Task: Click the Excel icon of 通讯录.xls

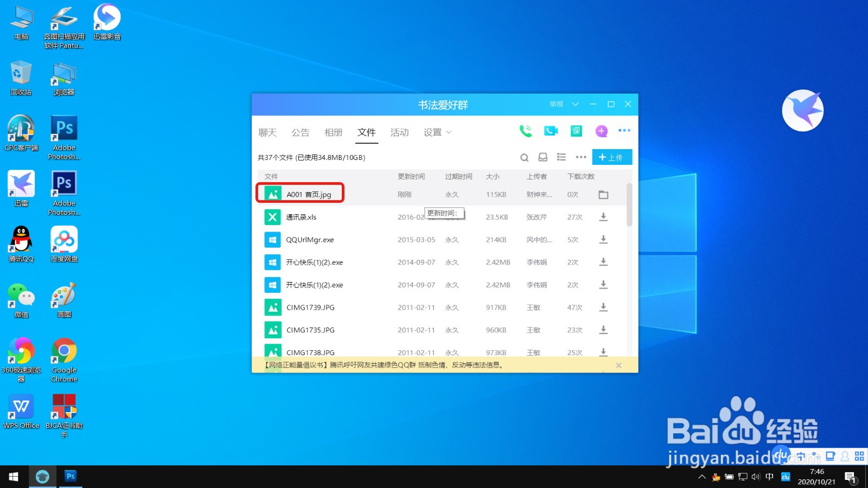Action: (272, 217)
